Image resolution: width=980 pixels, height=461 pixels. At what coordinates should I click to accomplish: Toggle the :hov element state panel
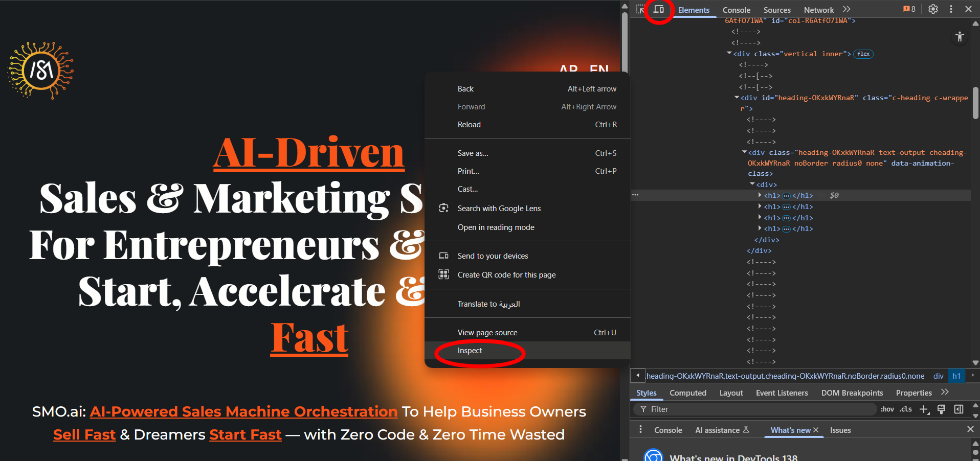pyautogui.click(x=887, y=409)
